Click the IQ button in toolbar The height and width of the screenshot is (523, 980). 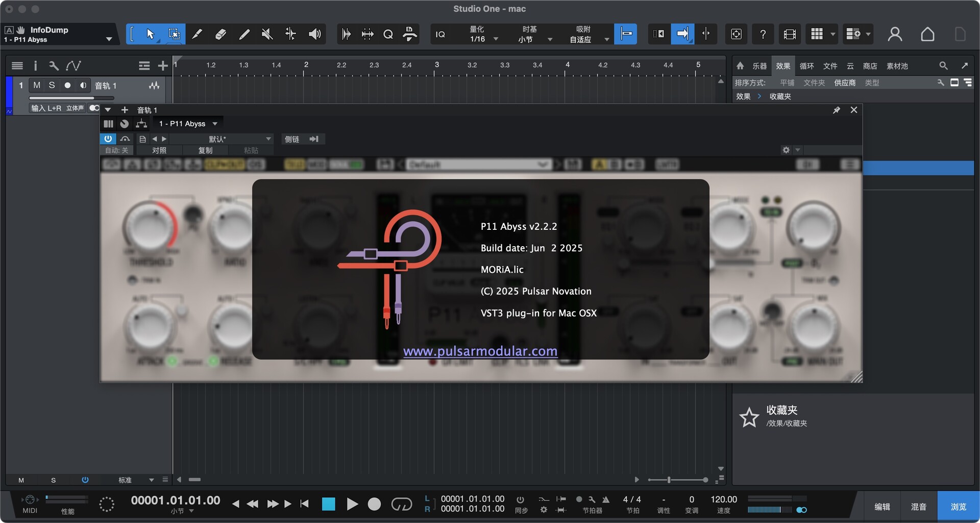coord(440,34)
